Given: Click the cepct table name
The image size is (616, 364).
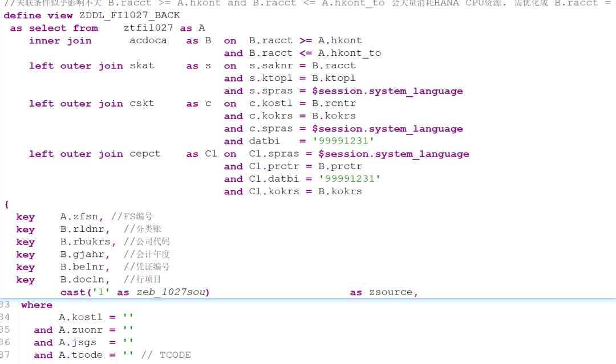Looking at the screenshot, I should point(145,154).
